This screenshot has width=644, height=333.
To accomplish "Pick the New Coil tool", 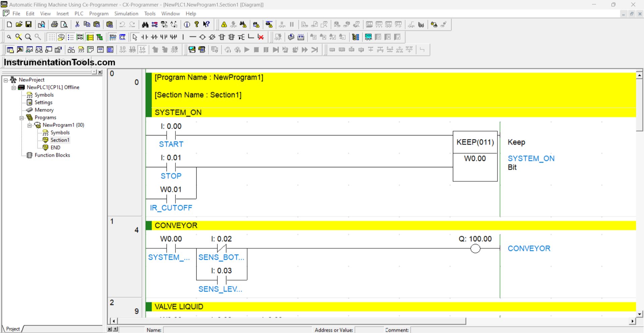I will point(202,37).
